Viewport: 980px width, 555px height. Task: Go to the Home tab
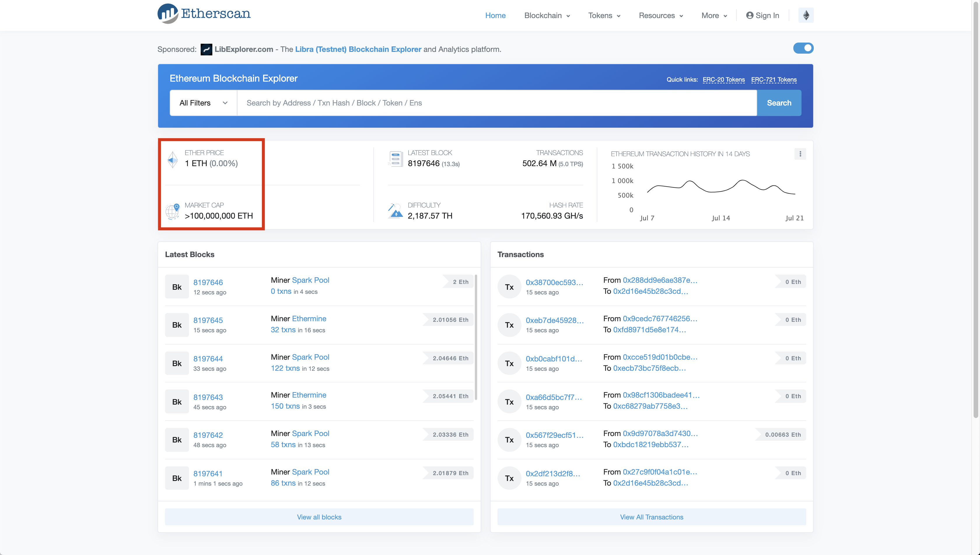click(495, 16)
